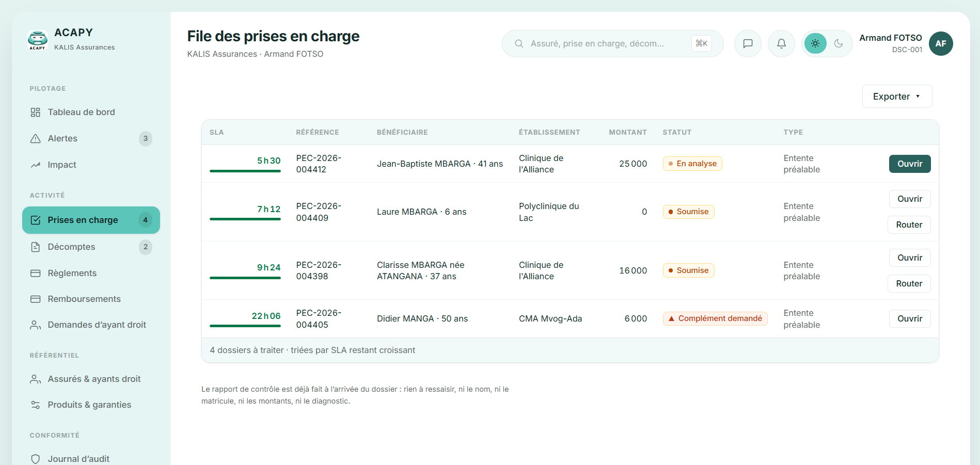Open the Alertes section

coord(91,138)
